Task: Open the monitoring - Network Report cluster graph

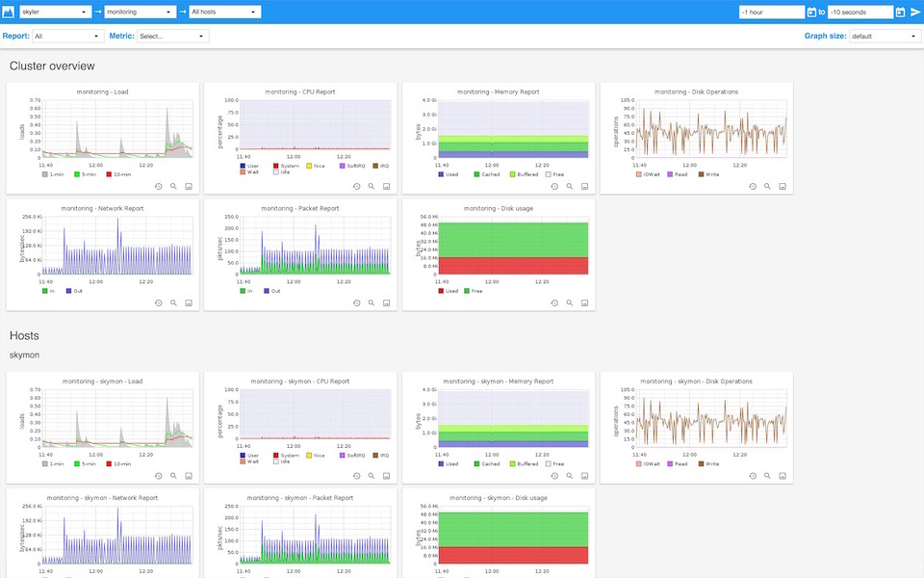Action: 103,250
